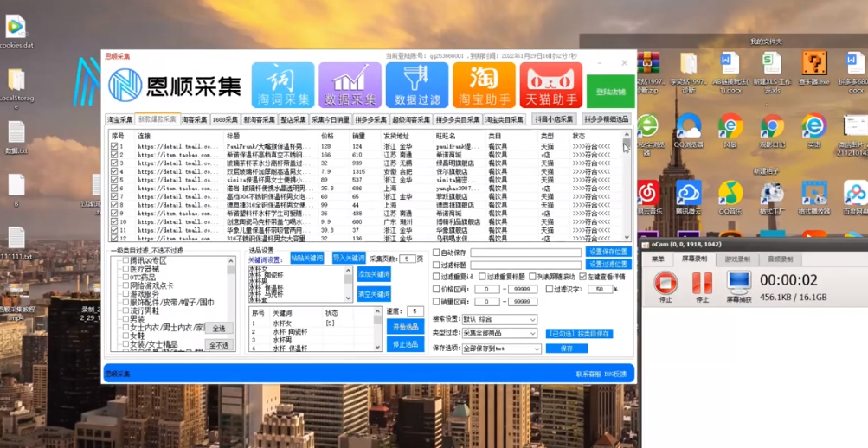Click the 恩顺采集 round logo
The image size is (868, 448).
point(125,85)
